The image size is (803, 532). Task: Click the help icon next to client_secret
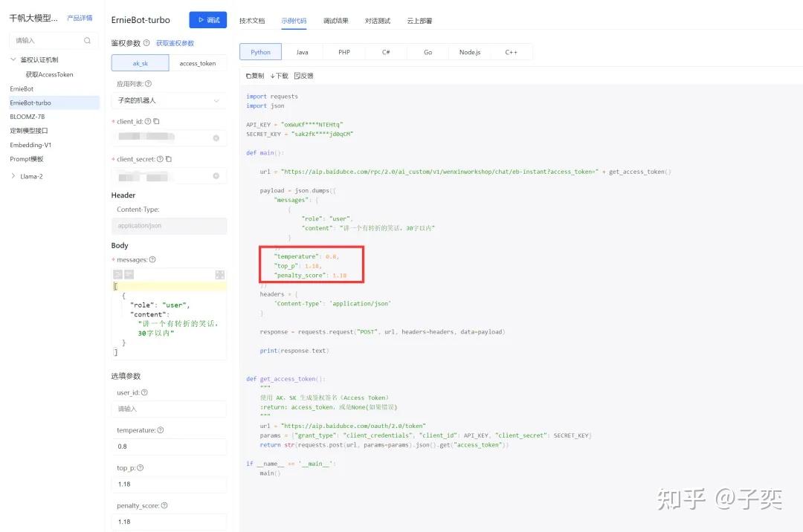[160, 159]
